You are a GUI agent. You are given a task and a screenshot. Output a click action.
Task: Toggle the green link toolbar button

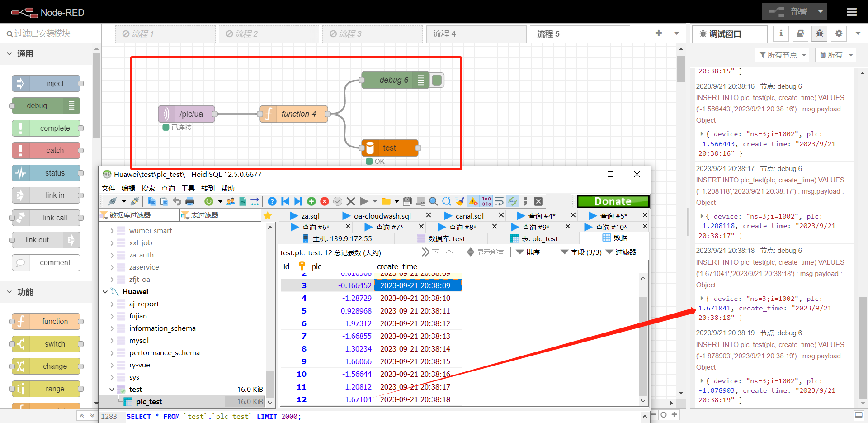pyautogui.click(x=512, y=201)
